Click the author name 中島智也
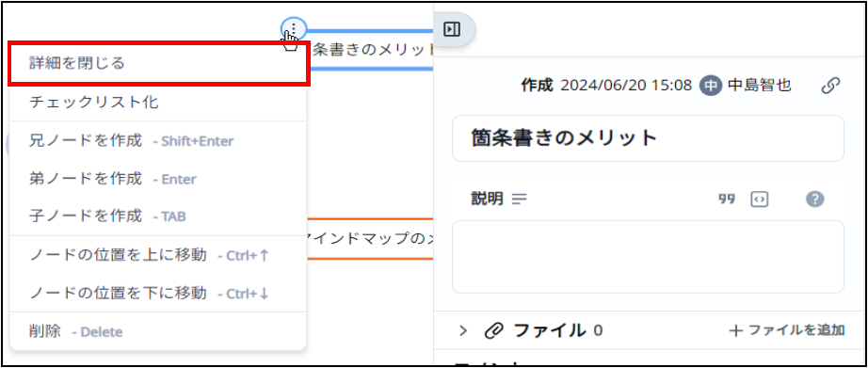 760,86
